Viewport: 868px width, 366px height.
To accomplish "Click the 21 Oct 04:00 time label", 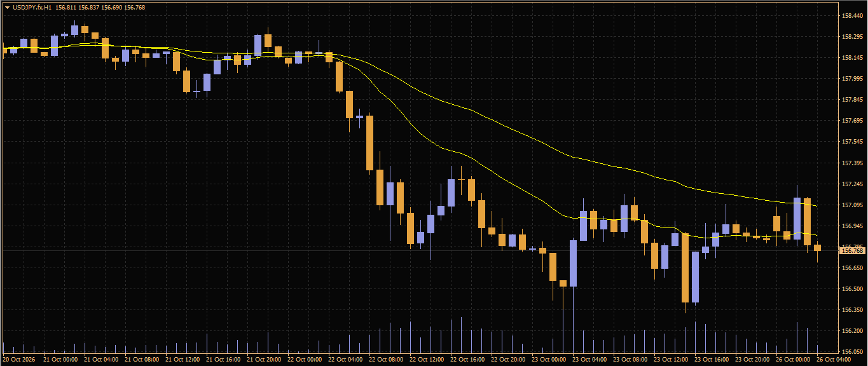I will [x=101, y=360].
